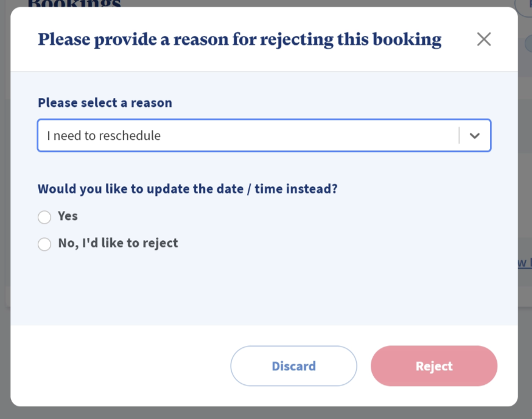Expand the reason dropdown chevron arrow
The height and width of the screenshot is (419, 532).
[475, 136]
